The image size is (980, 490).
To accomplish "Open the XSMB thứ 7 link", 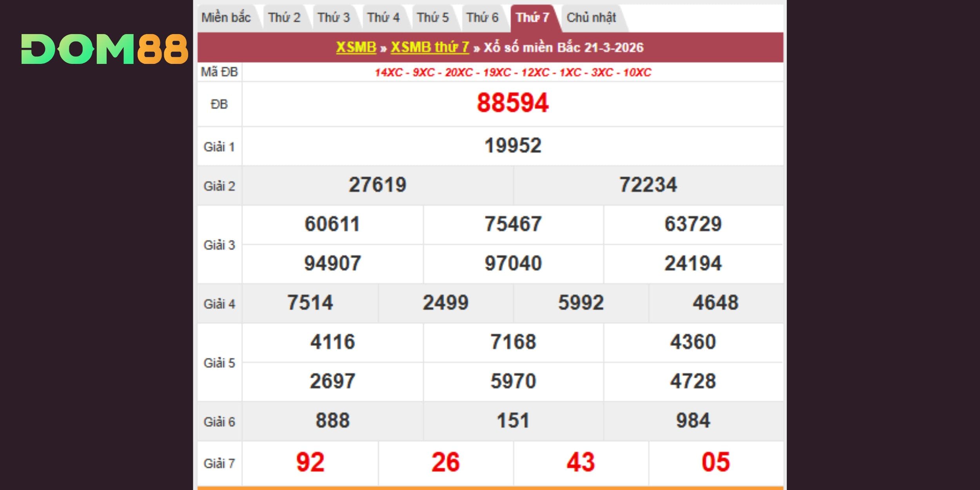I will (x=430, y=47).
